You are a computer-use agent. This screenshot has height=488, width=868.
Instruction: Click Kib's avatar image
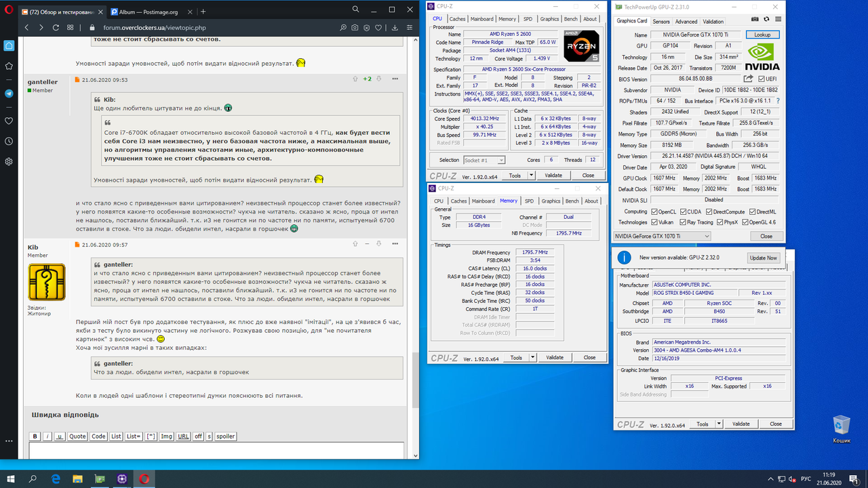point(47,282)
